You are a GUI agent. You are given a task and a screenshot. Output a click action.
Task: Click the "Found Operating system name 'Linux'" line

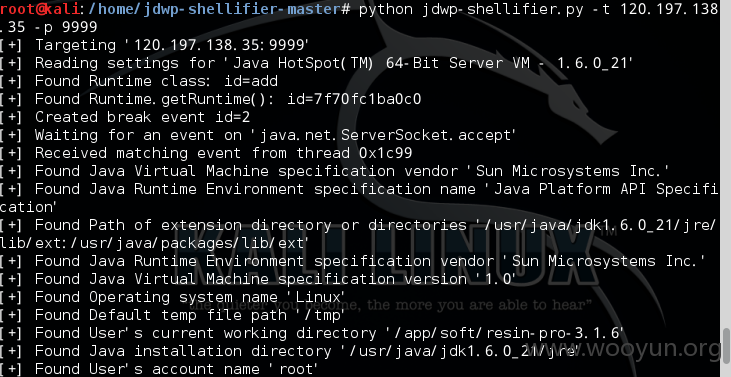coord(172,297)
